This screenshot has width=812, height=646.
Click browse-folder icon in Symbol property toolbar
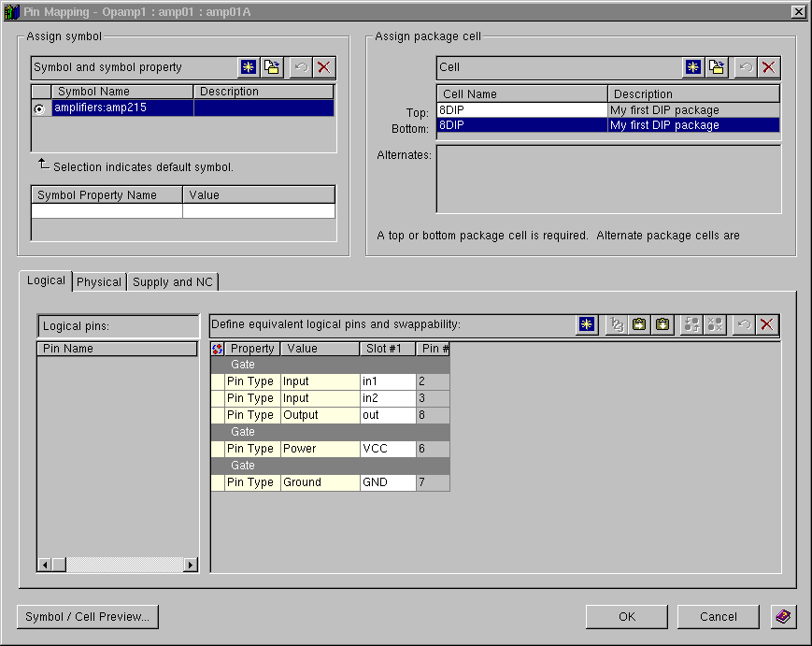[271, 67]
